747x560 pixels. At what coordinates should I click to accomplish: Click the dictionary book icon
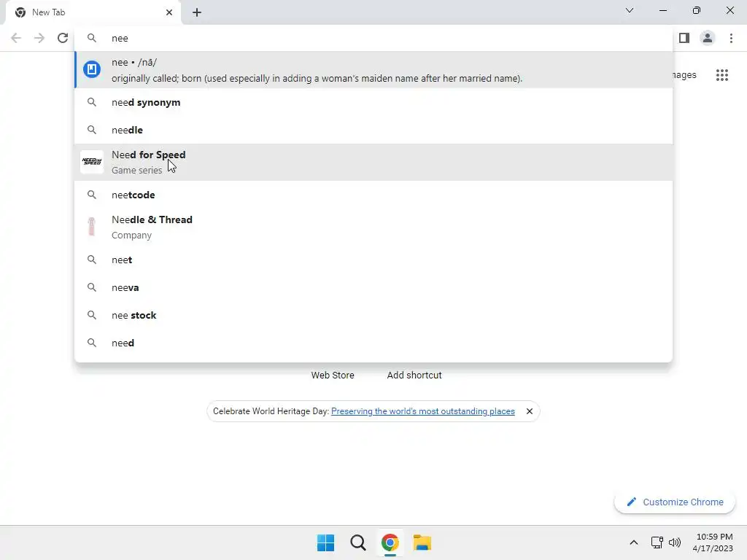coord(92,69)
